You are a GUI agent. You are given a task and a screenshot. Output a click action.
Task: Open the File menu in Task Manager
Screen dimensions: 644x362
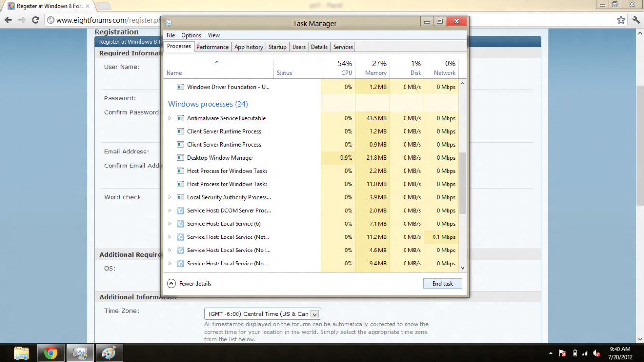170,35
